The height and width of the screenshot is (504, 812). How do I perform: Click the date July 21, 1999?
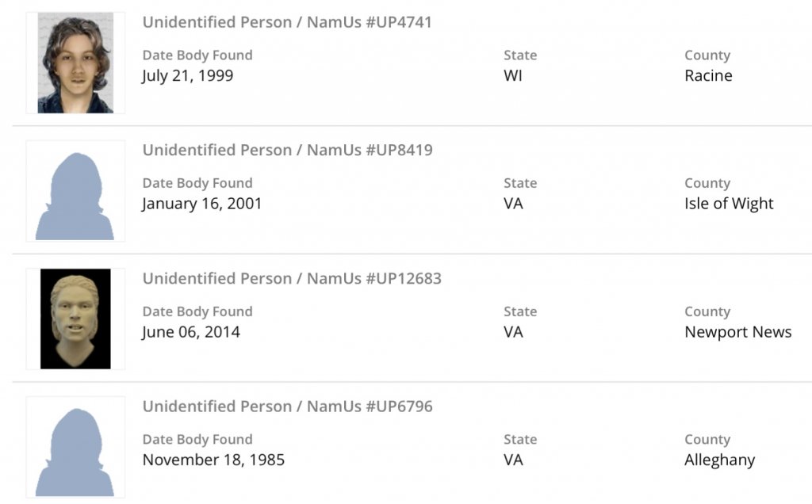(188, 76)
